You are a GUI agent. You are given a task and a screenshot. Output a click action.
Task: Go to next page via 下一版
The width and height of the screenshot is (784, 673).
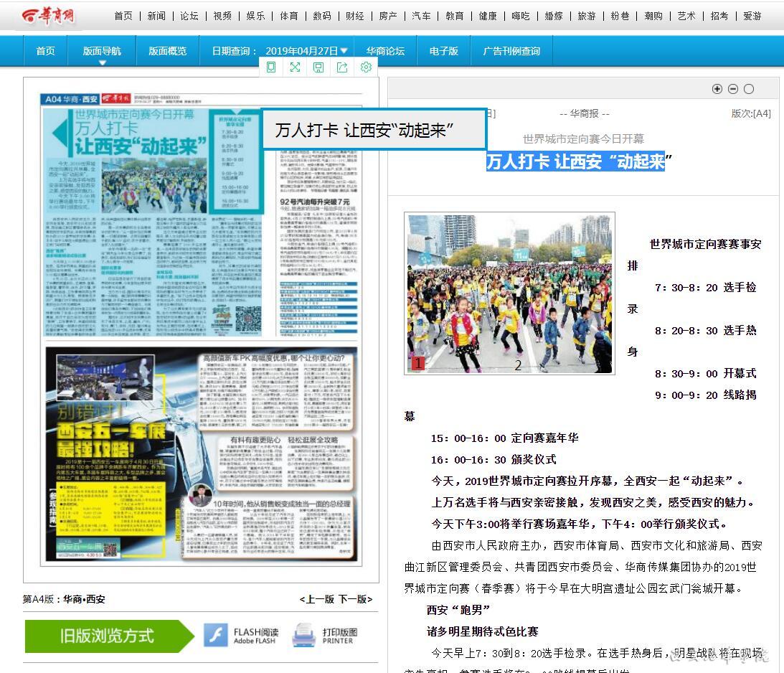355,599
